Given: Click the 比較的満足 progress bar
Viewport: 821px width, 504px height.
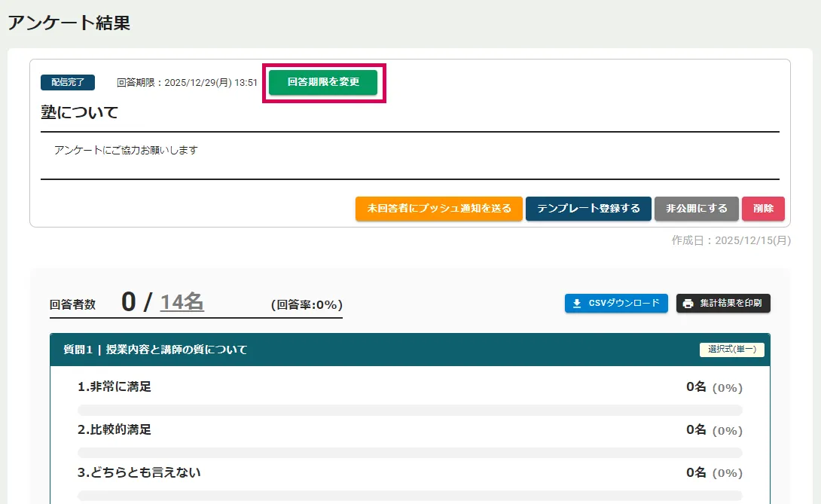Looking at the screenshot, I should (410, 453).
